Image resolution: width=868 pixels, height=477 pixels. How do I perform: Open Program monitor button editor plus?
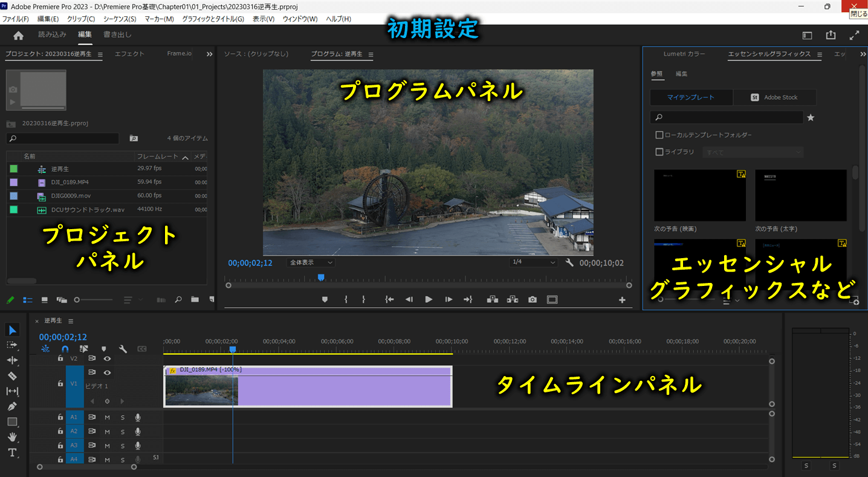pyautogui.click(x=622, y=300)
